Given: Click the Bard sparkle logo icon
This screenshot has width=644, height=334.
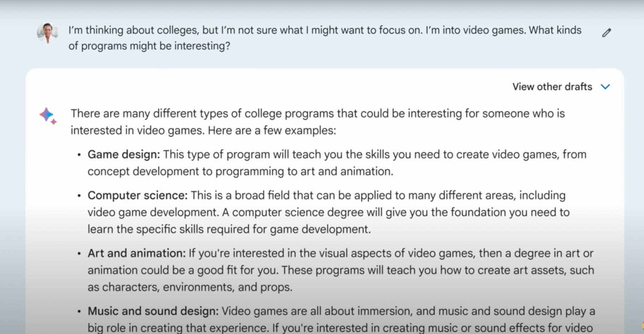Looking at the screenshot, I should 48,116.
